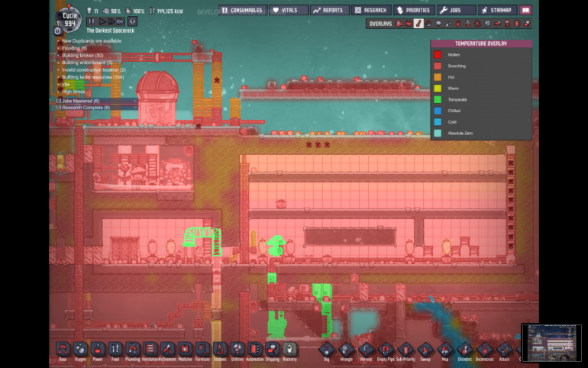The height and width of the screenshot is (368, 588).
Task: Toggle the Germs overlay
Action: click(x=477, y=24)
